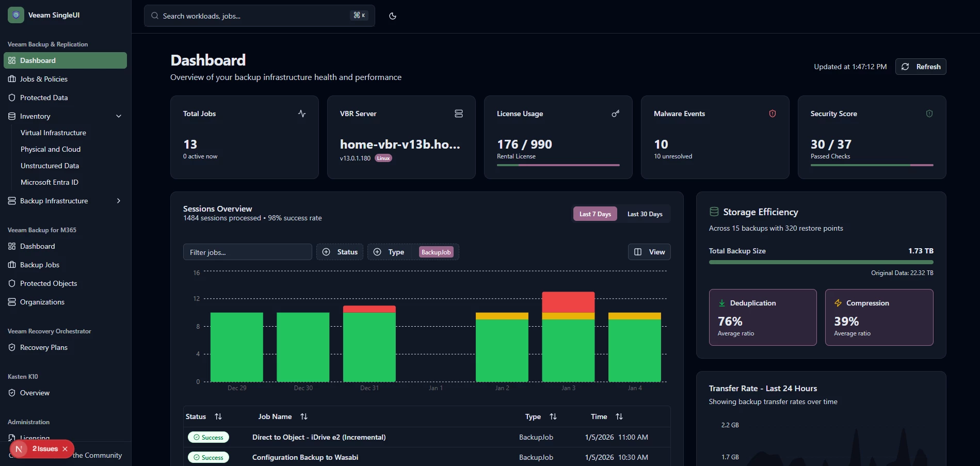This screenshot has height=466, width=980.
Task: Go to Jobs & Policies
Action: (x=65, y=79)
